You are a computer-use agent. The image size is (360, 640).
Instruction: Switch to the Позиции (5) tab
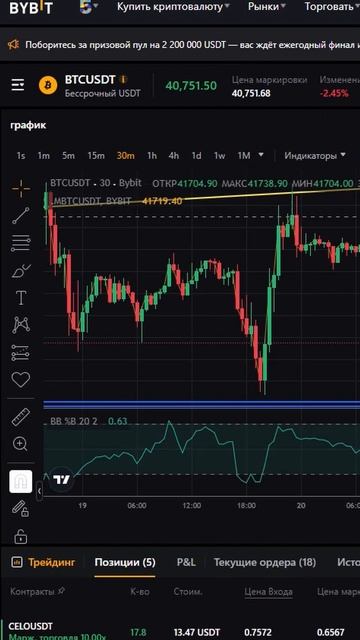click(125, 562)
